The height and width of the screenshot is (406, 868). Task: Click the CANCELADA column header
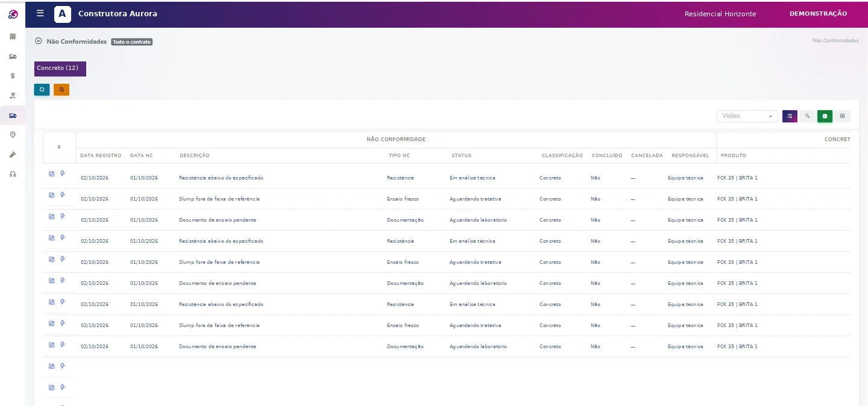coord(647,155)
